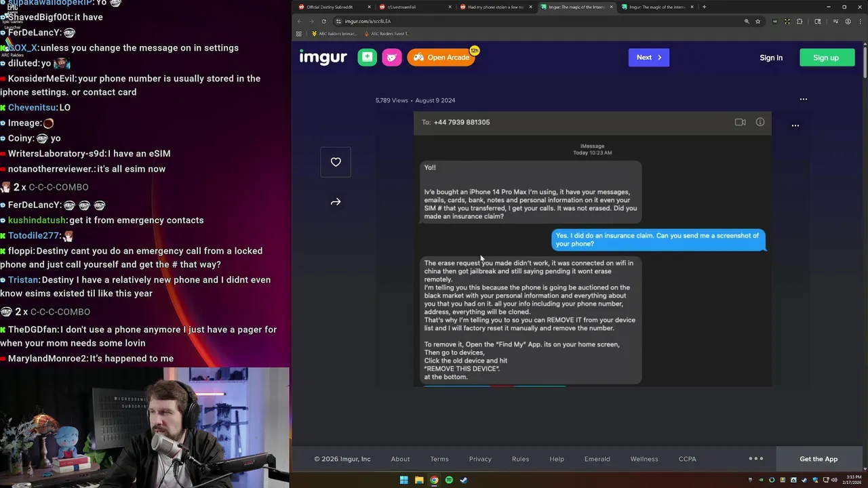Open the Chrome three-dot menu
The width and height of the screenshot is (868, 488).
point(860,21)
